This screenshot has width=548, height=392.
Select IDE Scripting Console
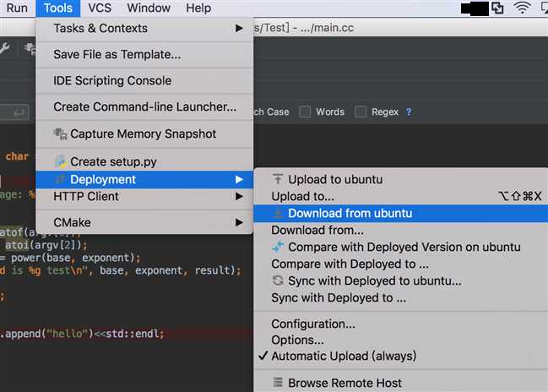pos(112,81)
